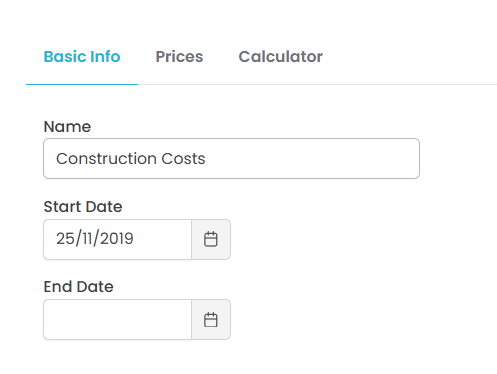This screenshot has width=497, height=374.
Task: Select the Basic Info tab
Action: [x=82, y=57]
